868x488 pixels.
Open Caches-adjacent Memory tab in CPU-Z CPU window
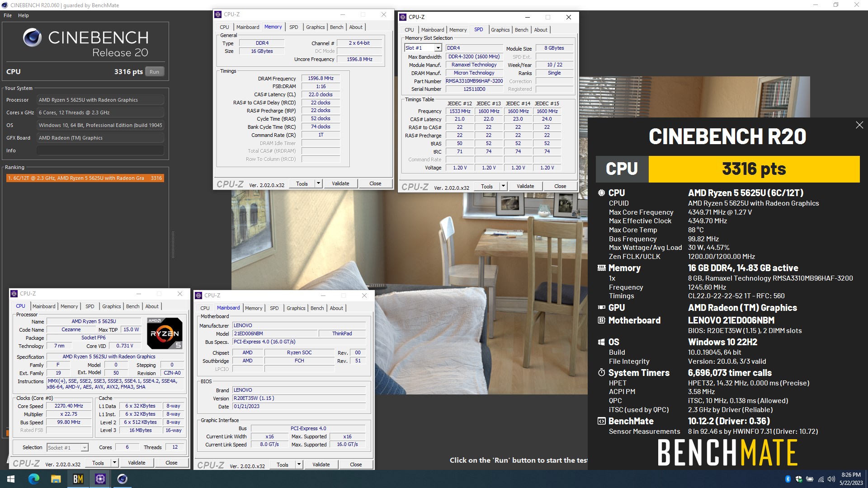(x=69, y=306)
